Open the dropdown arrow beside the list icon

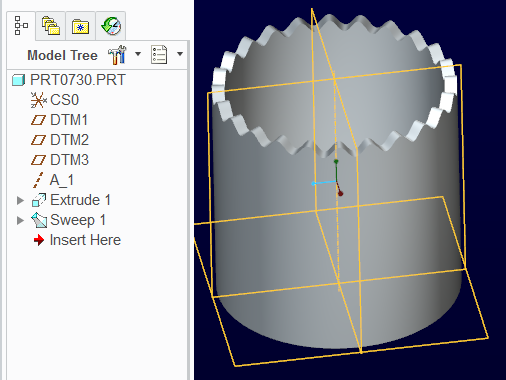pyautogui.click(x=180, y=54)
